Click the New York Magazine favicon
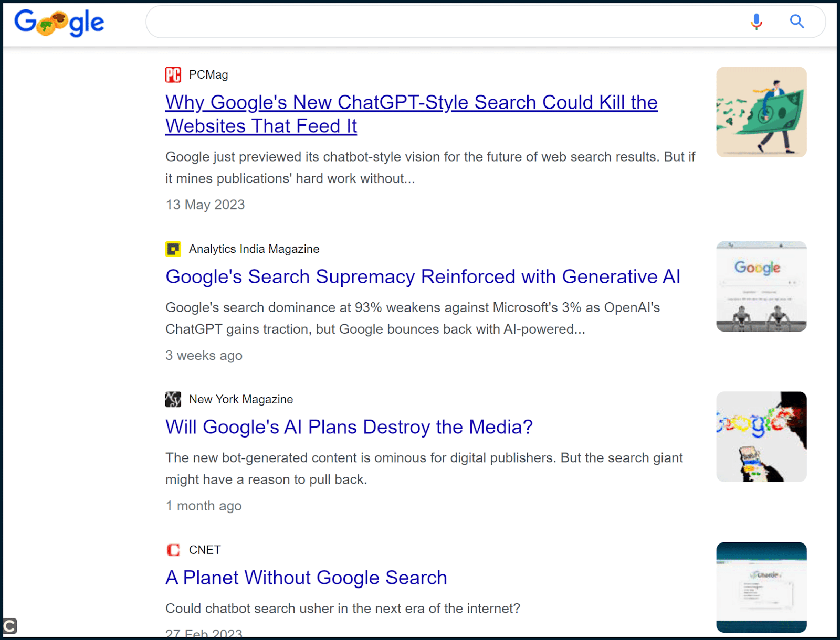Image resolution: width=840 pixels, height=640 pixels. click(x=173, y=399)
